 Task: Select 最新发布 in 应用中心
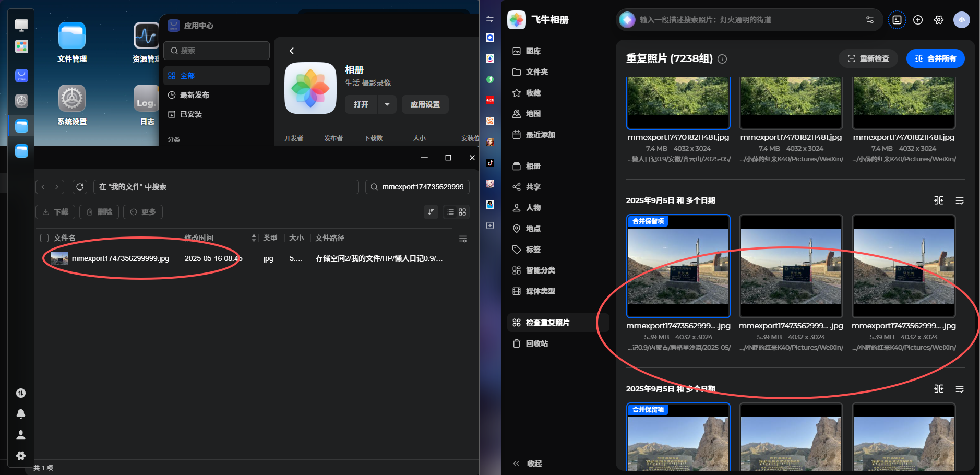click(217, 95)
